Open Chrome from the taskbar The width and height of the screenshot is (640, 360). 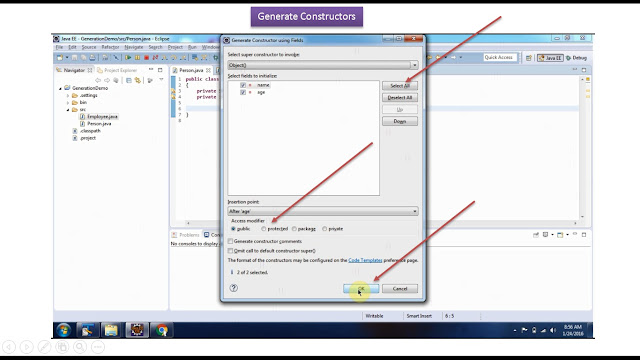click(162, 330)
